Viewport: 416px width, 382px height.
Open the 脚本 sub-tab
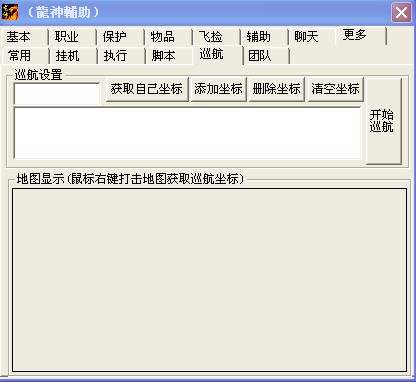pyautogui.click(x=169, y=56)
